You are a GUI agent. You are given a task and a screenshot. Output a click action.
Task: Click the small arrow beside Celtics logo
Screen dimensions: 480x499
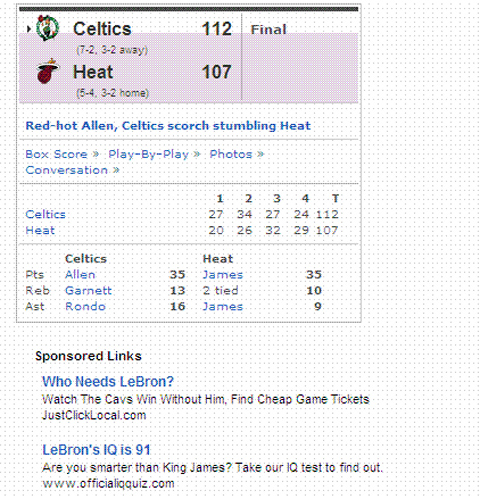coord(29,29)
